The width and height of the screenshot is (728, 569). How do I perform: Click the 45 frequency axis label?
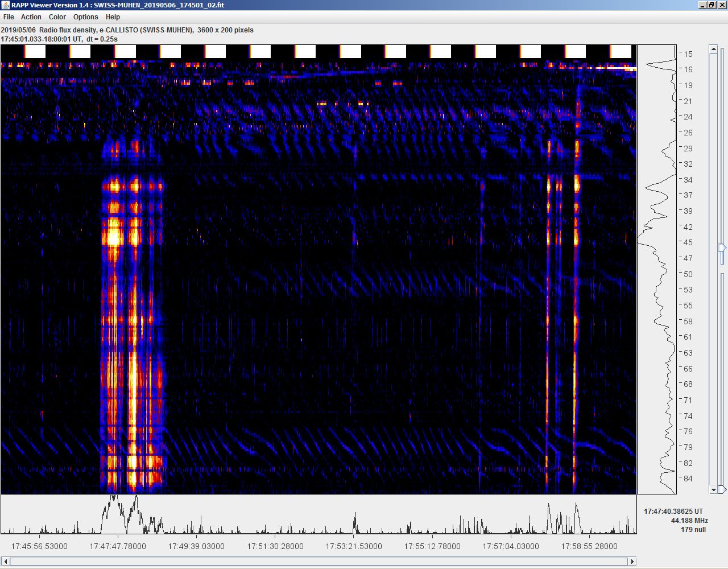click(x=688, y=242)
